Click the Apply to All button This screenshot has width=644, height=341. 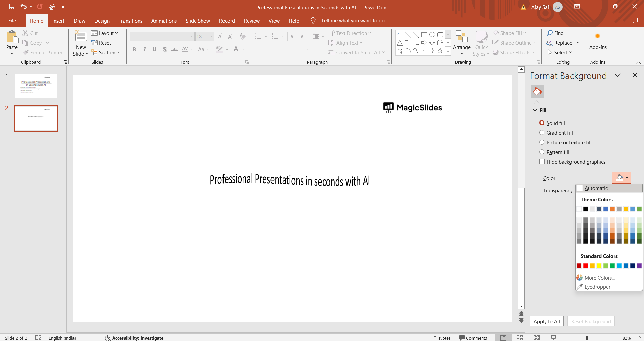tap(546, 321)
